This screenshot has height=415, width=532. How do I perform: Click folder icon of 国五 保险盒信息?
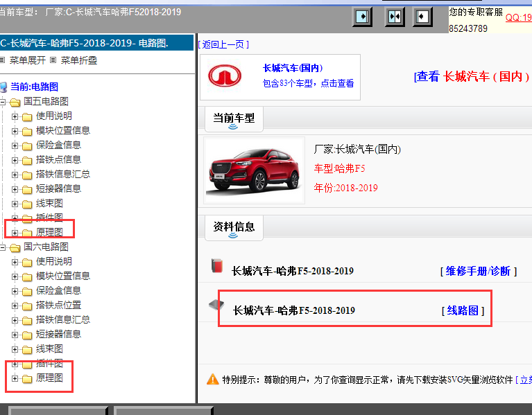click(27, 146)
